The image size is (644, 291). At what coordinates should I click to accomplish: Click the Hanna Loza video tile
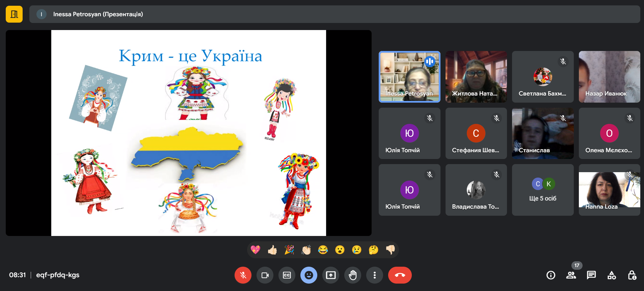(609, 190)
